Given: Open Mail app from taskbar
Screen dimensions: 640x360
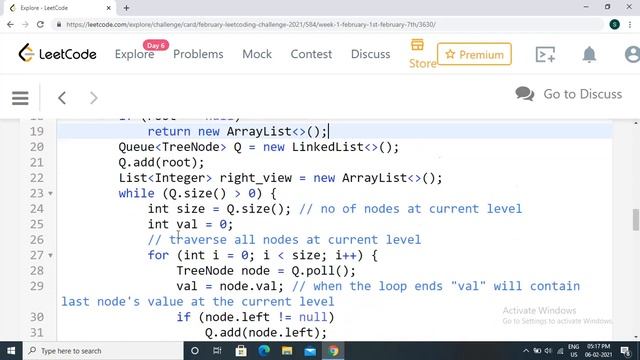Looking at the screenshot, I should coord(310,351).
